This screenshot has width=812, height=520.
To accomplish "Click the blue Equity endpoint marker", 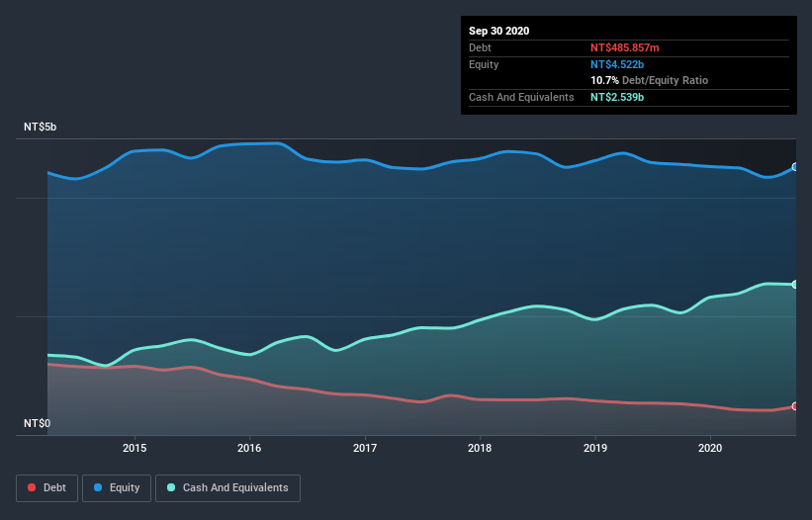I will [x=795, y=167].
